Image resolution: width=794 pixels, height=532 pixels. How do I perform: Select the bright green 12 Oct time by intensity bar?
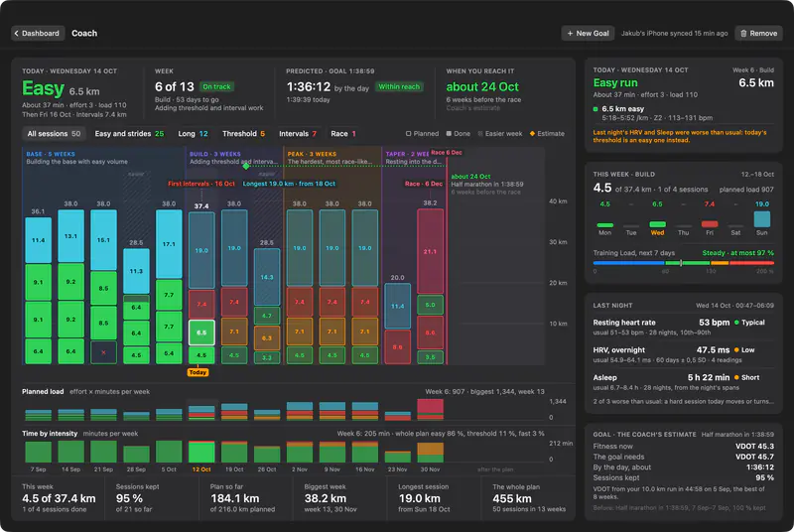201,452
